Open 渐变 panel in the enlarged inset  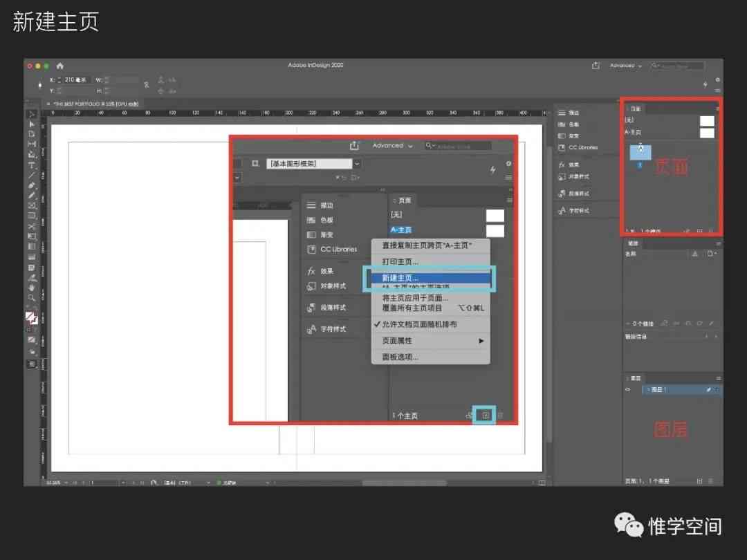click(321, 235)
